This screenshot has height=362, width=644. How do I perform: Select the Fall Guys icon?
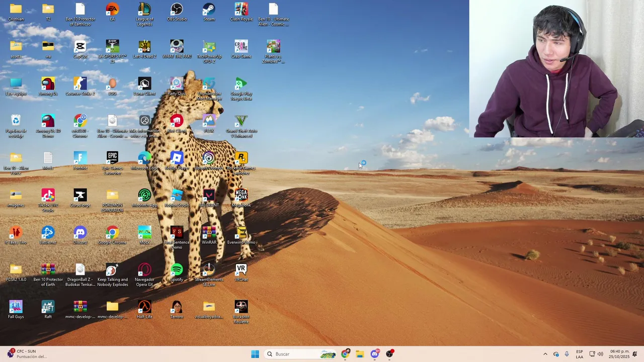[x=16, y=310]
